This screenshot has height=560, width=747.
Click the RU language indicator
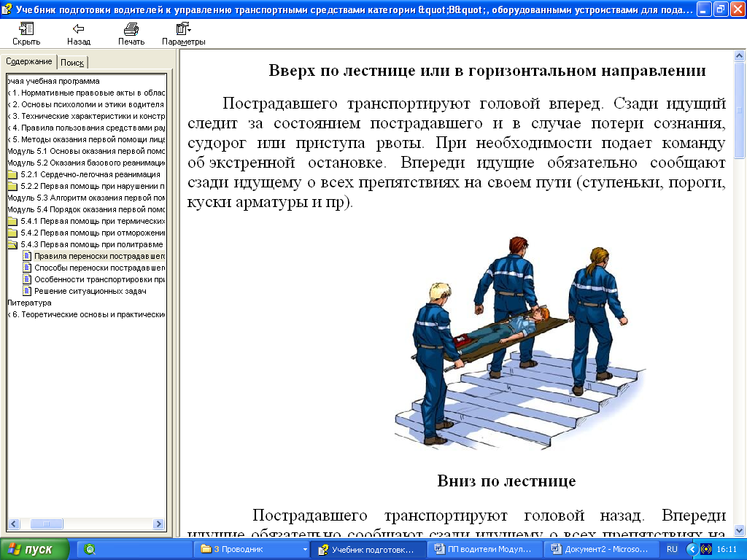coord(672,550)
